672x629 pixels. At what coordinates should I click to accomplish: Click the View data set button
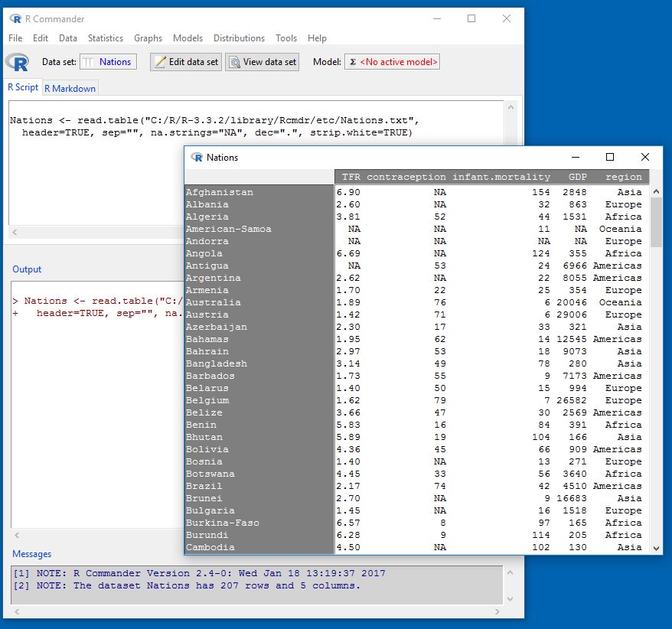point(263,62)
